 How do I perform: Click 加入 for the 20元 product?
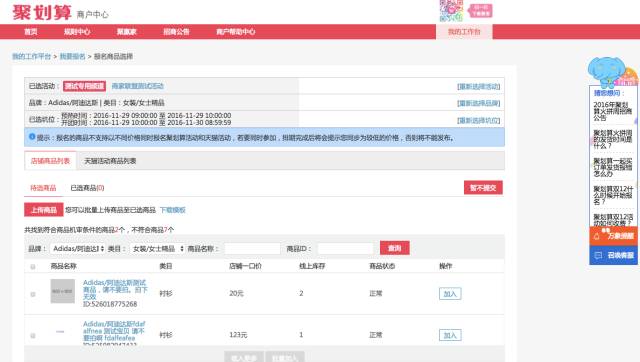click(450, 294)
